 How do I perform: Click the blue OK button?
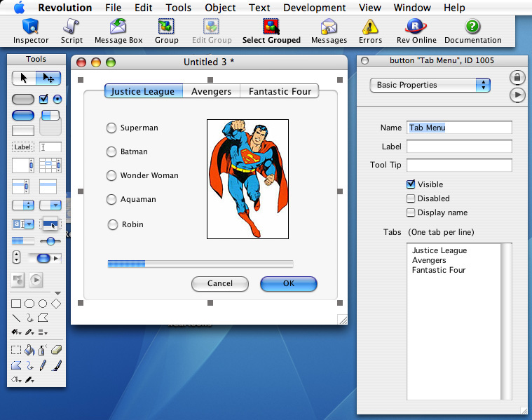tap(288, 283)
